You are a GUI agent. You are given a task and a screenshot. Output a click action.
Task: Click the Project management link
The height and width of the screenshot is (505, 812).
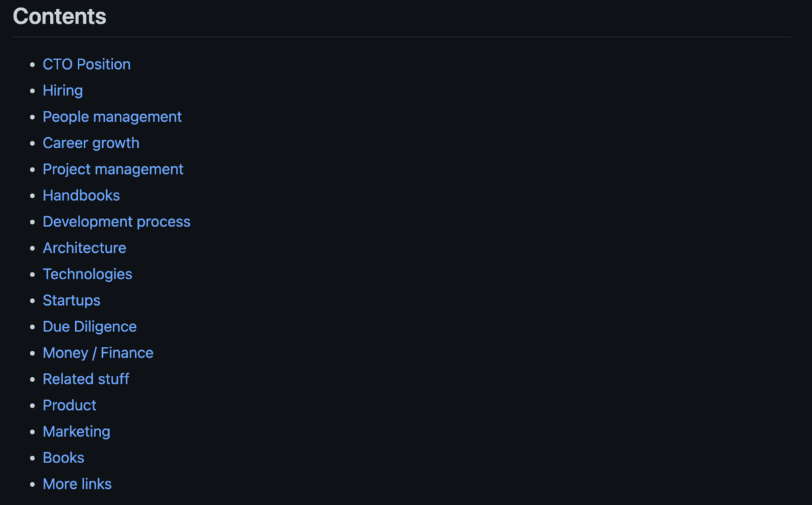(113, 169)
